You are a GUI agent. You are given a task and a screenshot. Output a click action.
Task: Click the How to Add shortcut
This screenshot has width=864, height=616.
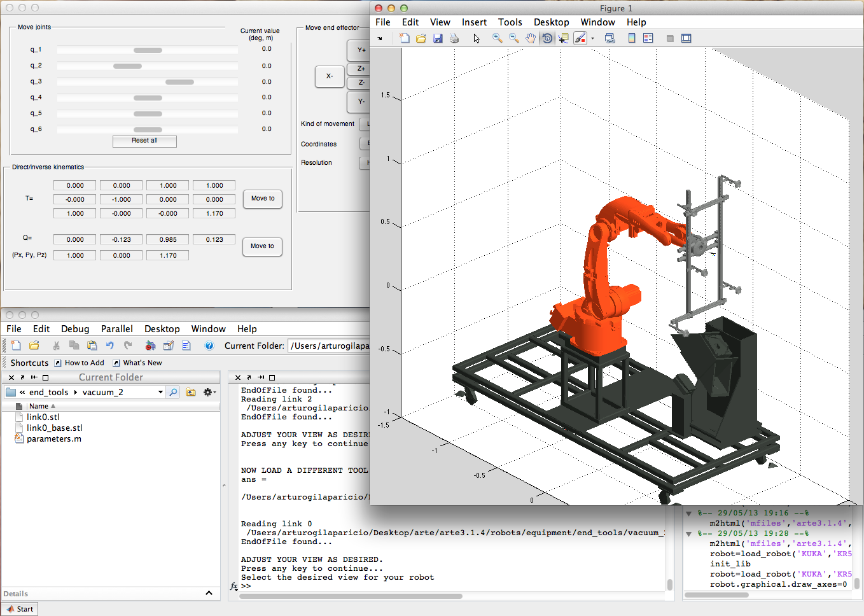point(80,363)
